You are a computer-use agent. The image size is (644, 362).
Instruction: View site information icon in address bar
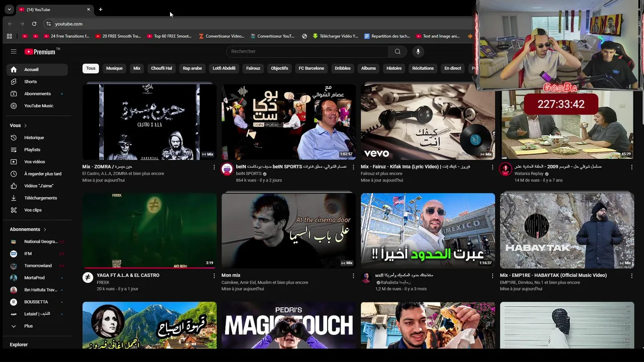coord(48,24)
